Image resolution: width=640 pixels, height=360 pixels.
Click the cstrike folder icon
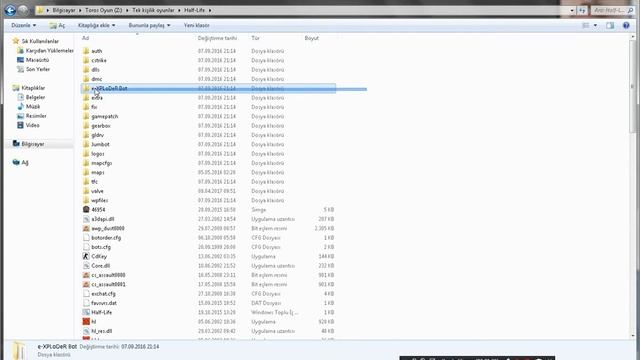(86, 60)
